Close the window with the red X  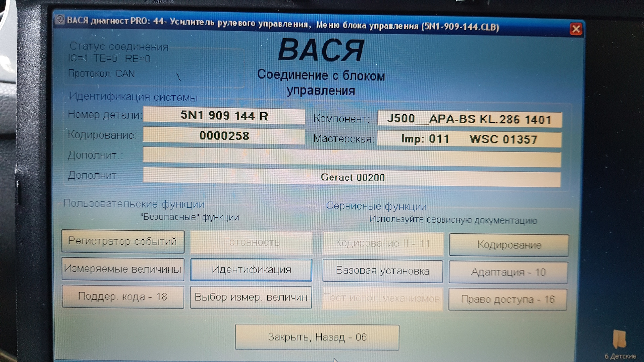576,29
